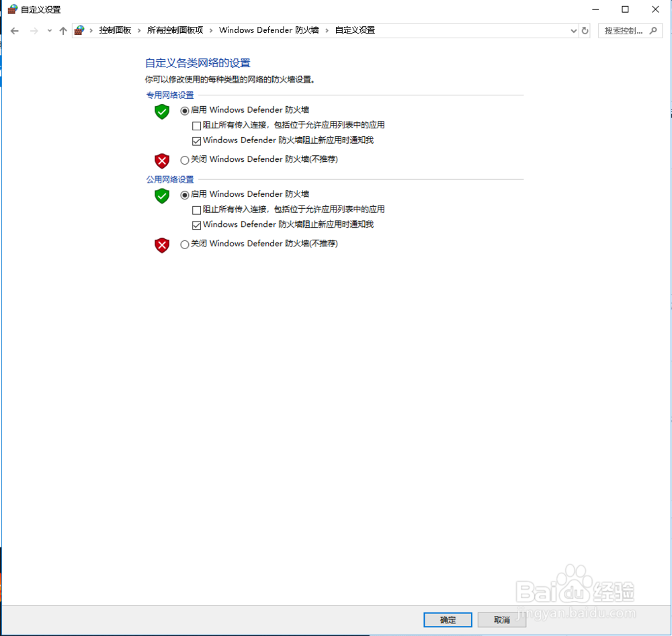Viewport: 672px width, 636px height.
Task: Select 关闭 Windows Defender 防火墙 under 专用网络设置
Action: (185, 161)
